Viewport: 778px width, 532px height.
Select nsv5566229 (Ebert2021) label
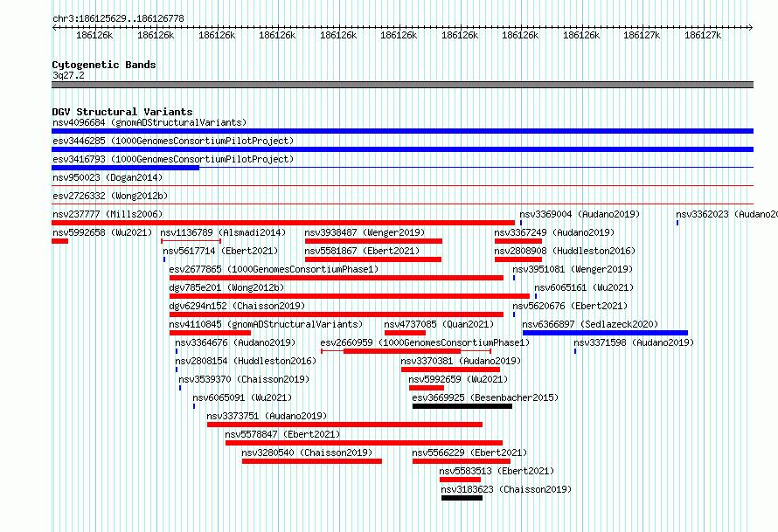(469, 453)
